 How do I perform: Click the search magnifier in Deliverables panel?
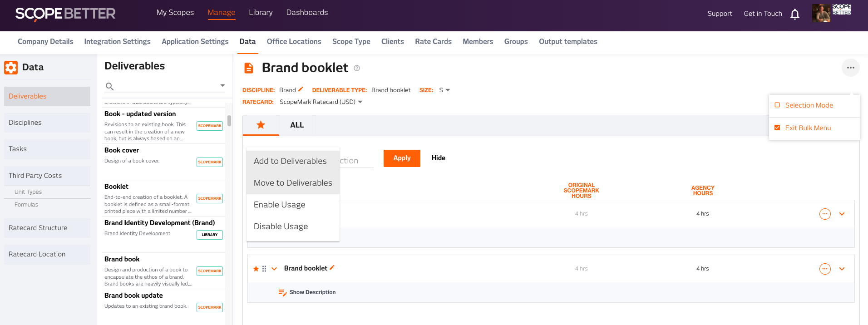(109, 86)
